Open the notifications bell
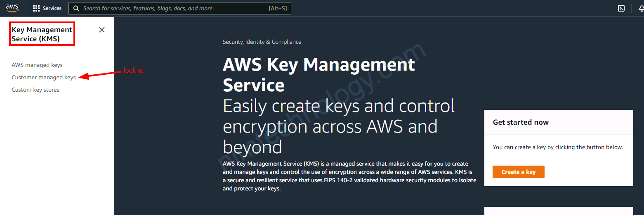 coord(641,8)
